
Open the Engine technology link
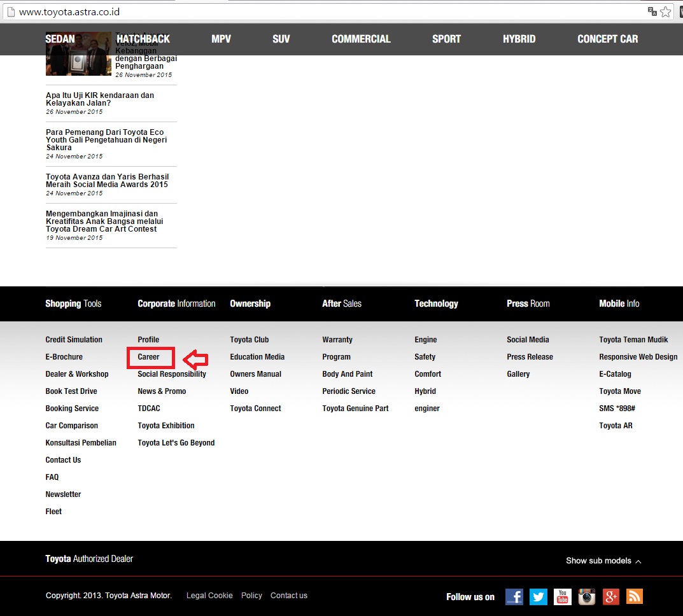pyautogui.click(x=426, y=340)
